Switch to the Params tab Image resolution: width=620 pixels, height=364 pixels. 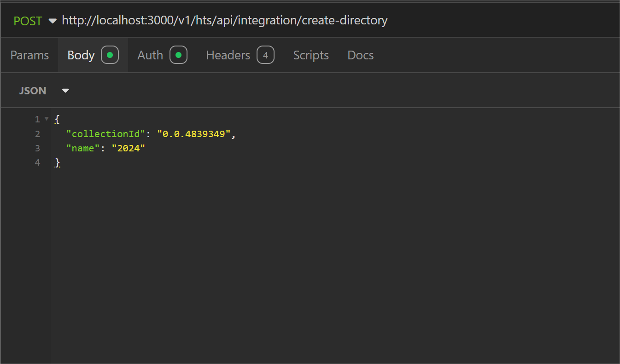tap(29, 55)
